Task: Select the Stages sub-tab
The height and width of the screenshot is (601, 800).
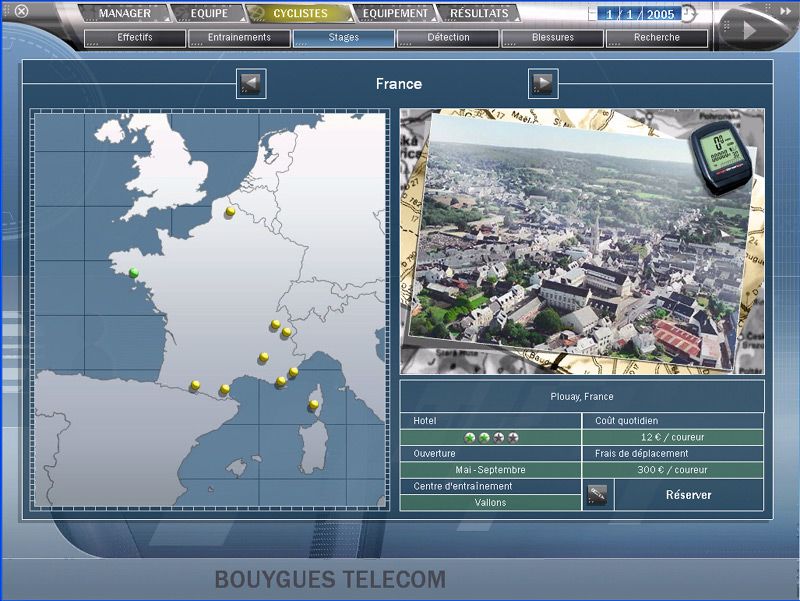Action: click(x=344, y=38)
